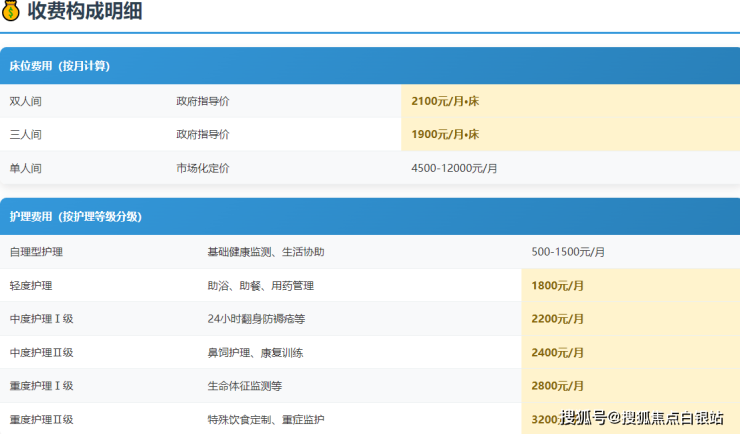Select the 床位费用（按月计算）section header
Screen dimensions: 740x434
(60, 66)
